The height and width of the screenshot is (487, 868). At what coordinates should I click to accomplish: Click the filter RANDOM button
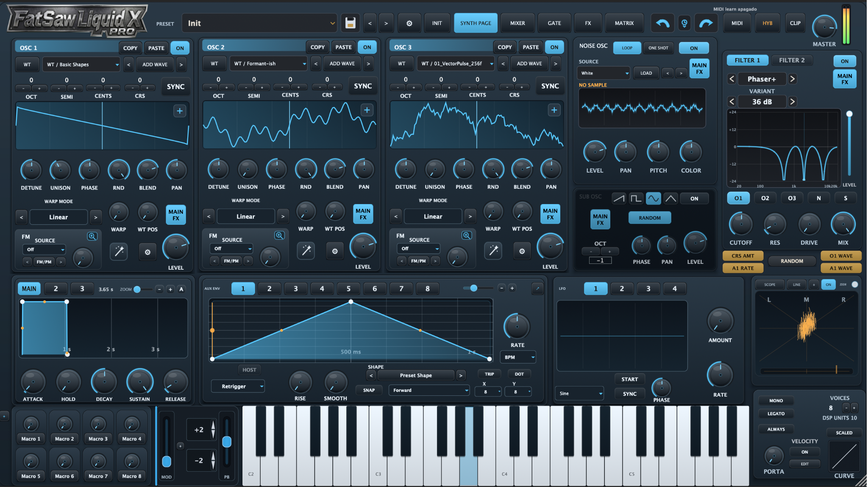click(792, 261)
